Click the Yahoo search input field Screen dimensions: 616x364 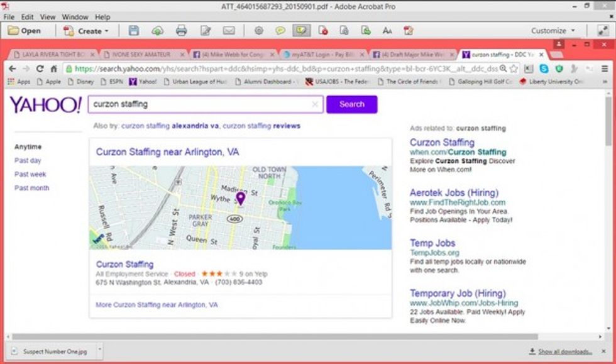tap(201, 104)
